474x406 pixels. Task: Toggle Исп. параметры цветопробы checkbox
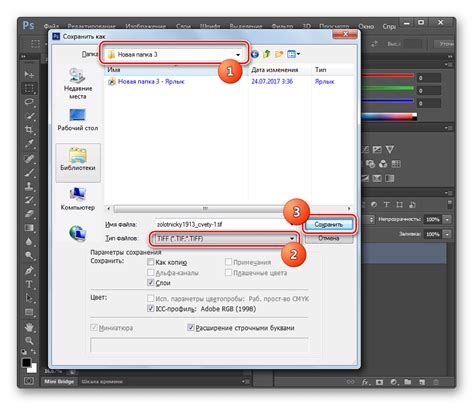151,298
